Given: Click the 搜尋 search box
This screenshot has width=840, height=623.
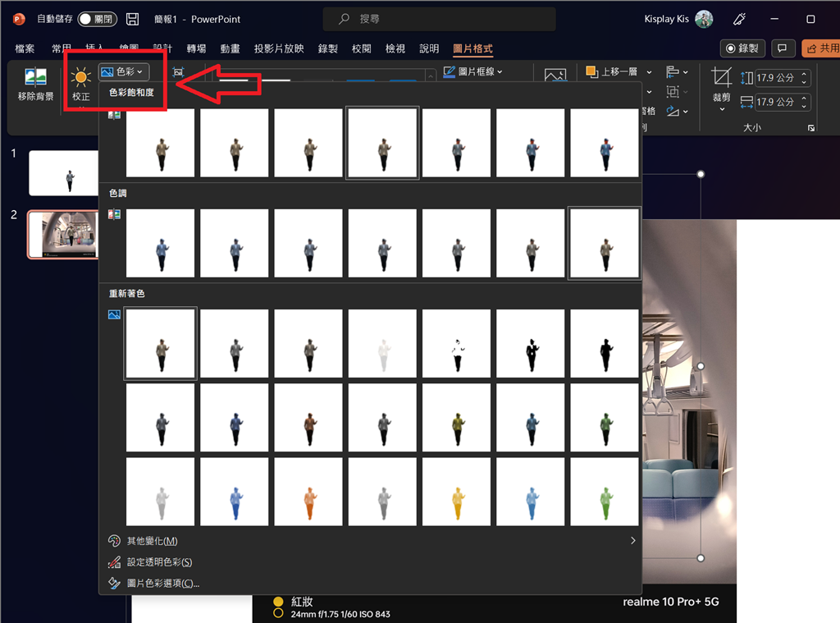Looking at the screenshot, I should (x=440, y=19).
